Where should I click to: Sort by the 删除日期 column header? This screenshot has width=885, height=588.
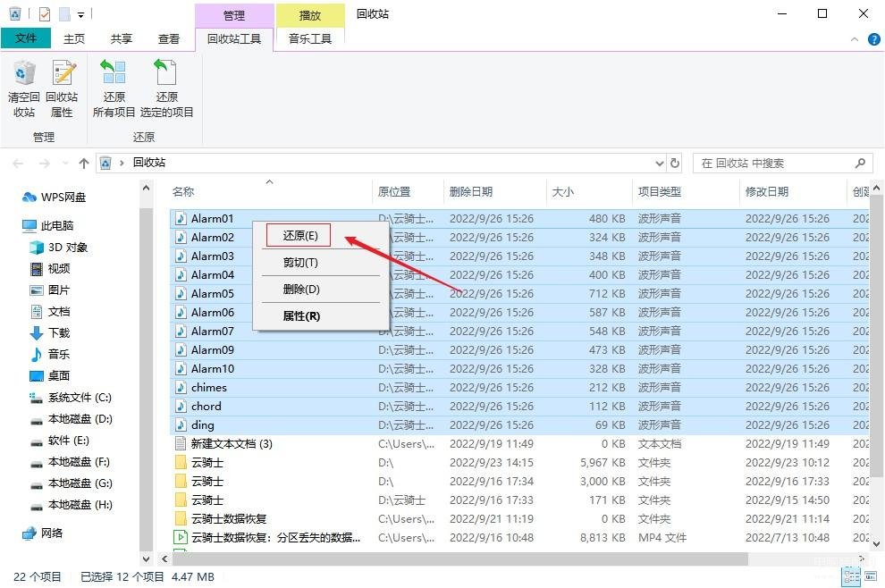pos(470,192)
